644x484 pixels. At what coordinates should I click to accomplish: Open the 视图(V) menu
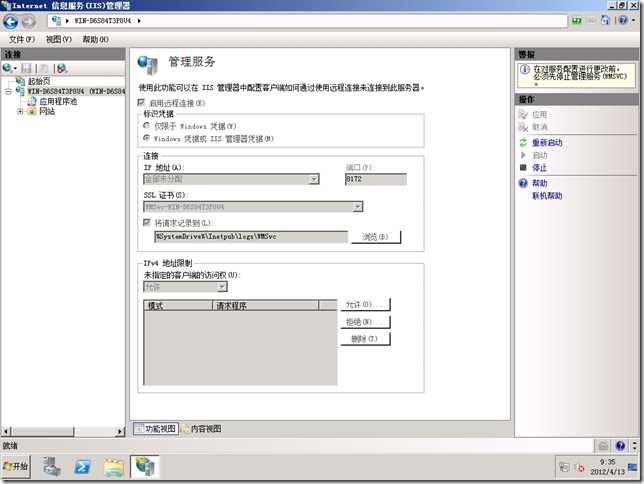tap(59, 39)
